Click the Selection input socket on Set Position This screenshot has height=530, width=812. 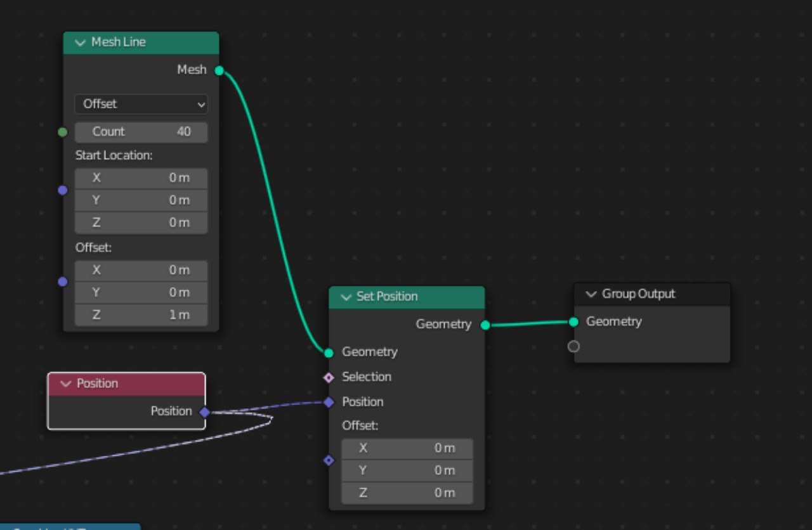coord(329,378)
